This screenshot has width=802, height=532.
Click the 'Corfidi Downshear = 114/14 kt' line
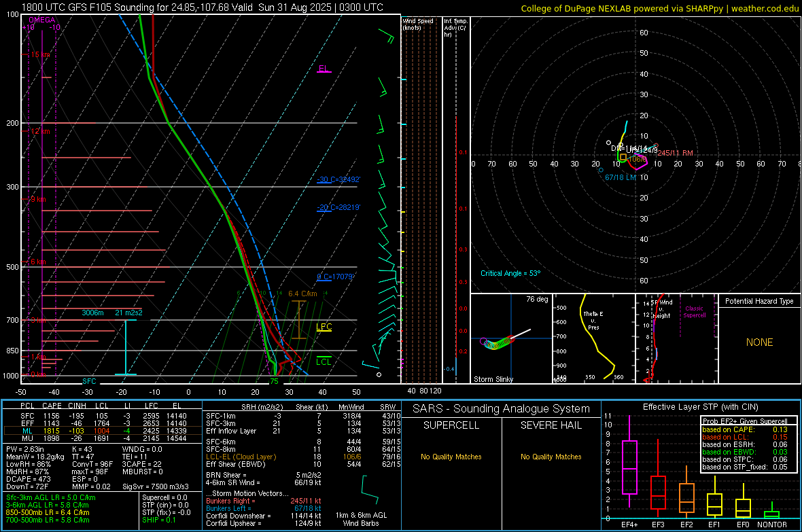pyautogui.click(x=264, y=516)
